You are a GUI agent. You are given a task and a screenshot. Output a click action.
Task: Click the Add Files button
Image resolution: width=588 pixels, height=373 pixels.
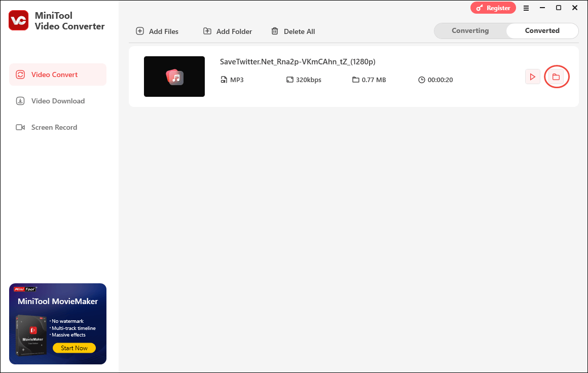pyautogui.click(x=157, y=31)
